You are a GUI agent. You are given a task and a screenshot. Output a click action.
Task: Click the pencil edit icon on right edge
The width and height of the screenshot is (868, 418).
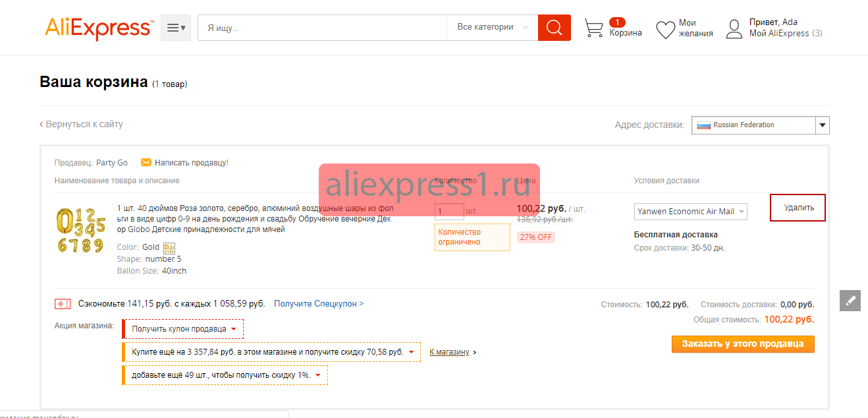(x=850, y=300)
